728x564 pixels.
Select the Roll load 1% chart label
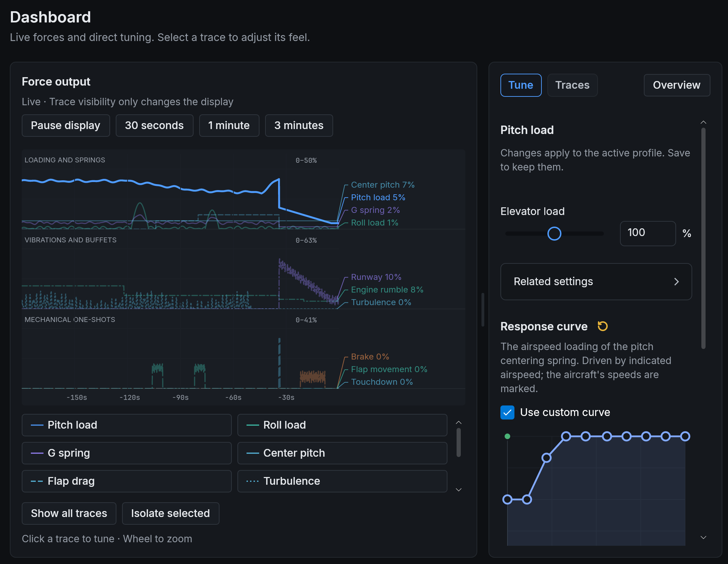[375, 223]
